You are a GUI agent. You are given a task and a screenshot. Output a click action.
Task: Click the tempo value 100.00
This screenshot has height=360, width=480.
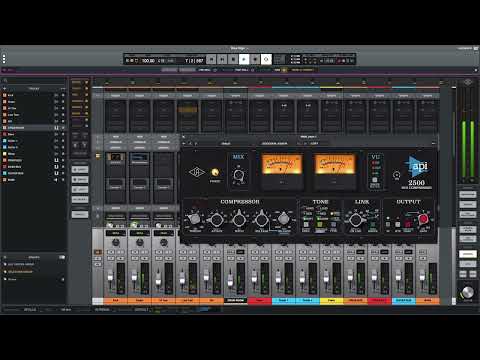point(148,61)
